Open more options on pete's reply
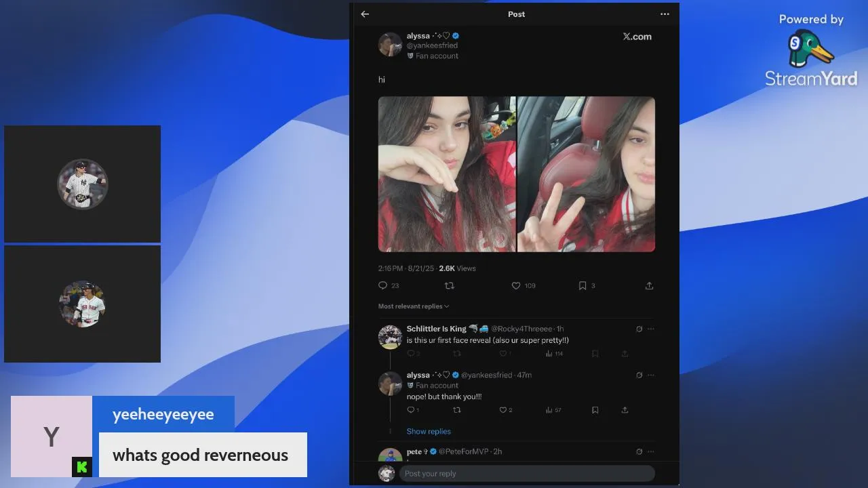 coord(651,451)
